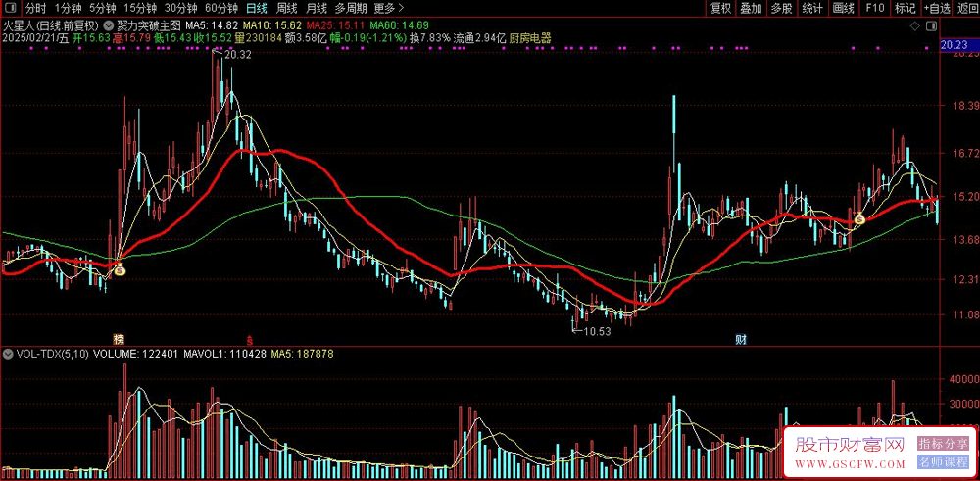Click the 复权 button
Screen dimensions: 980x481
[720, 8]
